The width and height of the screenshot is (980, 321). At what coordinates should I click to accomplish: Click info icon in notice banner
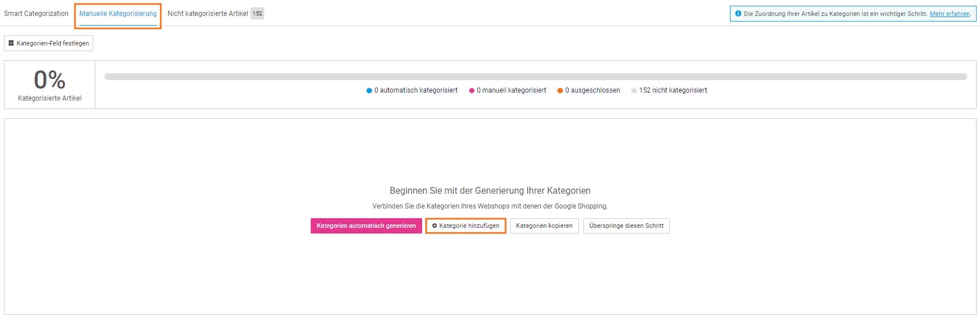(x=738, y=14)
